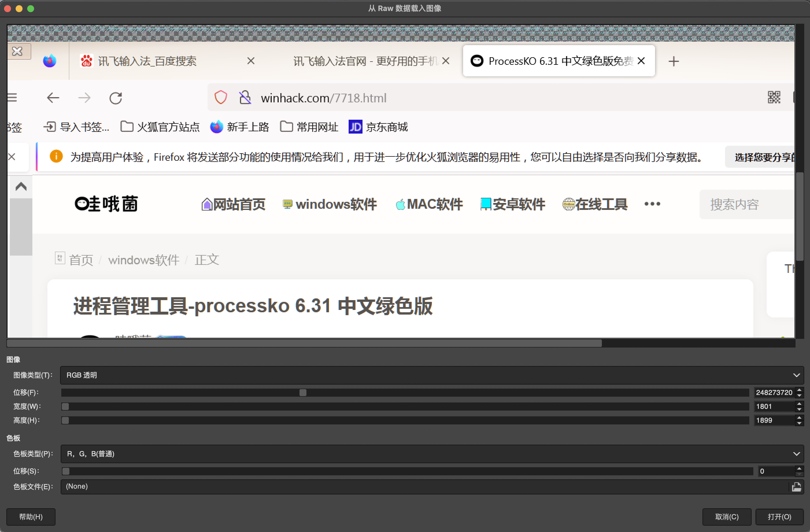Click the 位移(S) palette offset slider handle
The height and width of the screenshot is (532, 810).
66,471
